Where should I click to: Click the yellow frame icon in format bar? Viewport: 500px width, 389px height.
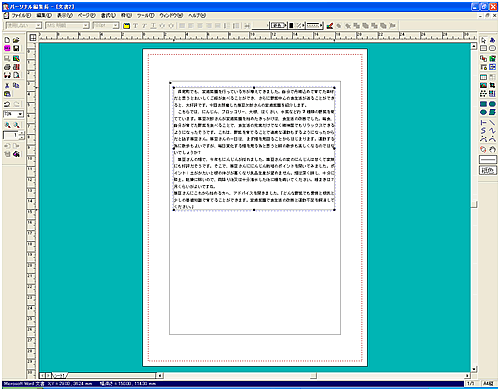pyautogui.click(x=126, y=26)
